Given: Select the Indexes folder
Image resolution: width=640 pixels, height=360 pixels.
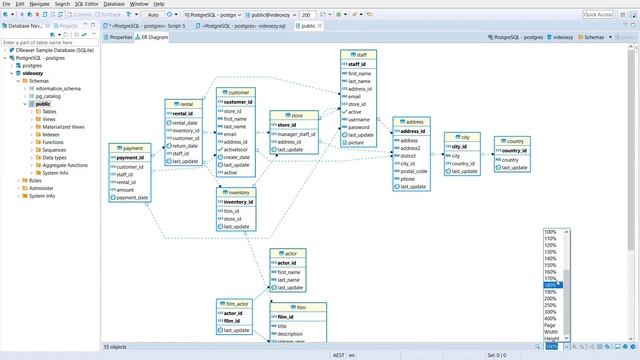Looking at the screenshot, I should [51, 135].
